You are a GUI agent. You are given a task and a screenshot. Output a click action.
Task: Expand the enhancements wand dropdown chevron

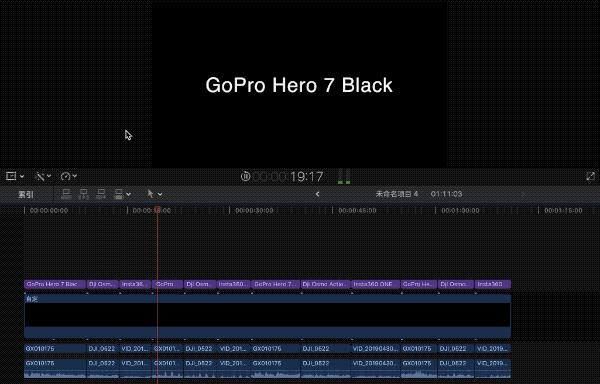(x=49, y=176)
